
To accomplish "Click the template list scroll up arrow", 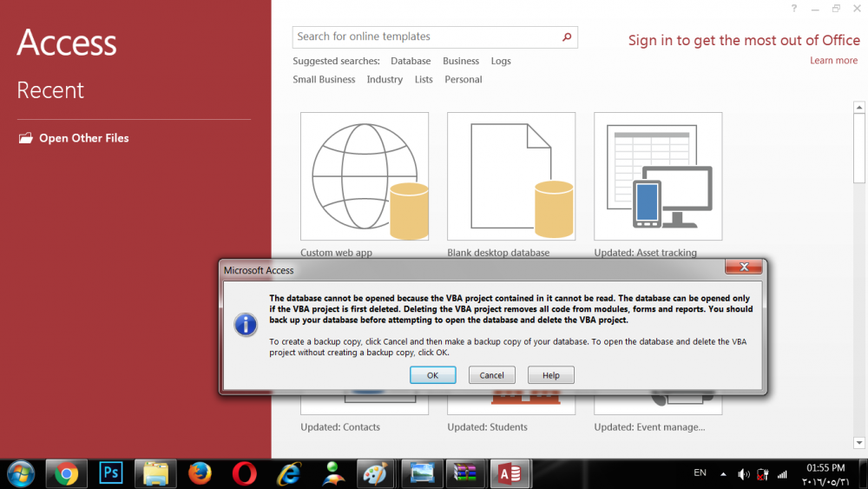I will [x=858, y=107].
